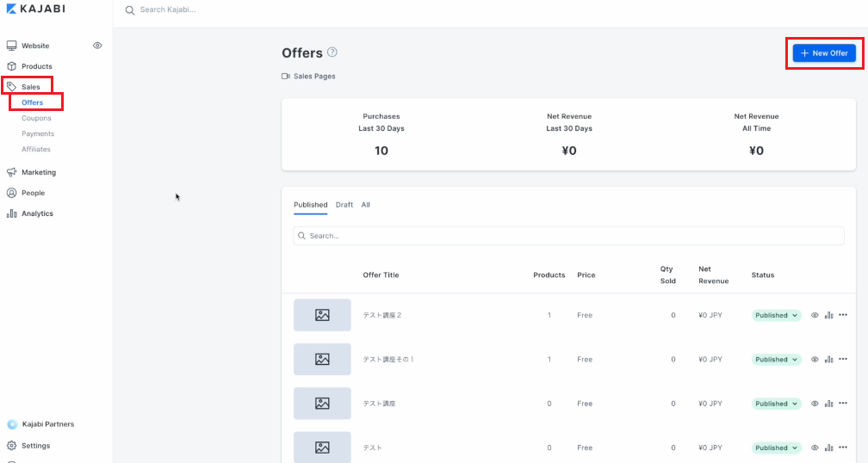This screenshot has height=463, width=868.
Task: Open the Offers help question mark
Action: (332, 52)
